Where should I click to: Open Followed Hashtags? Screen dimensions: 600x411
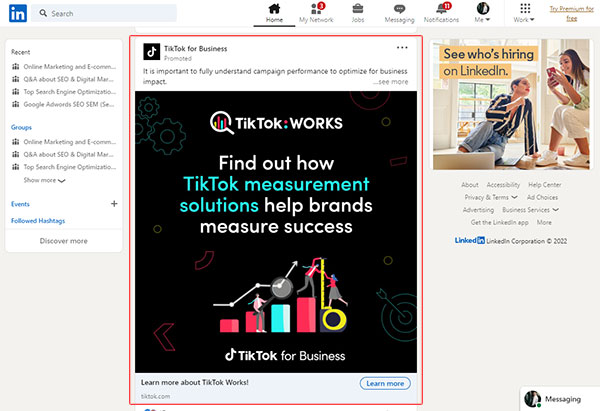coord(38,221)
